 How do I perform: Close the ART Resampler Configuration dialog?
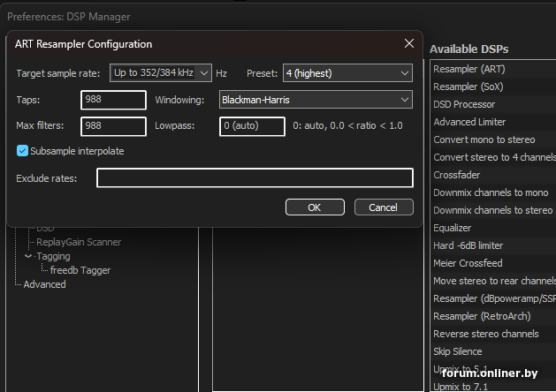click(x=409, y=43)
